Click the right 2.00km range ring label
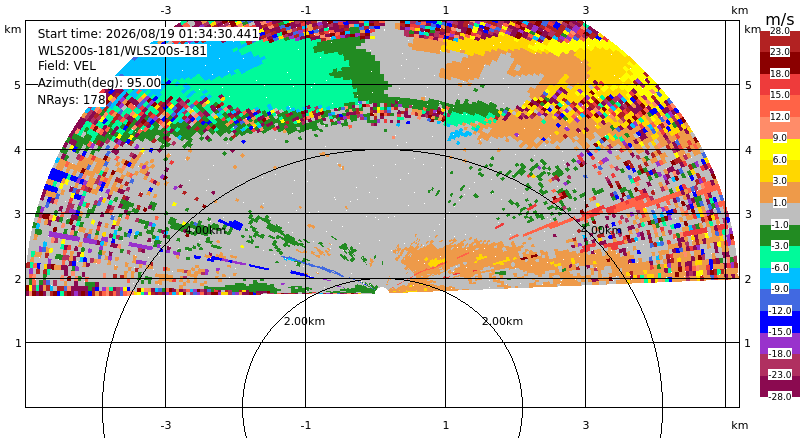Screen dimensions: 800x438 point(503,321)
